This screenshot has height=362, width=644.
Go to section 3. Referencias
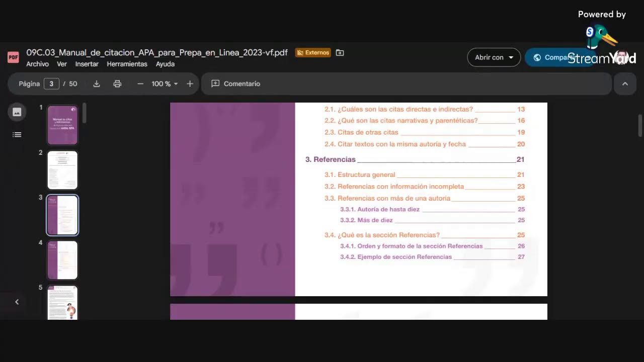point(415,159)
